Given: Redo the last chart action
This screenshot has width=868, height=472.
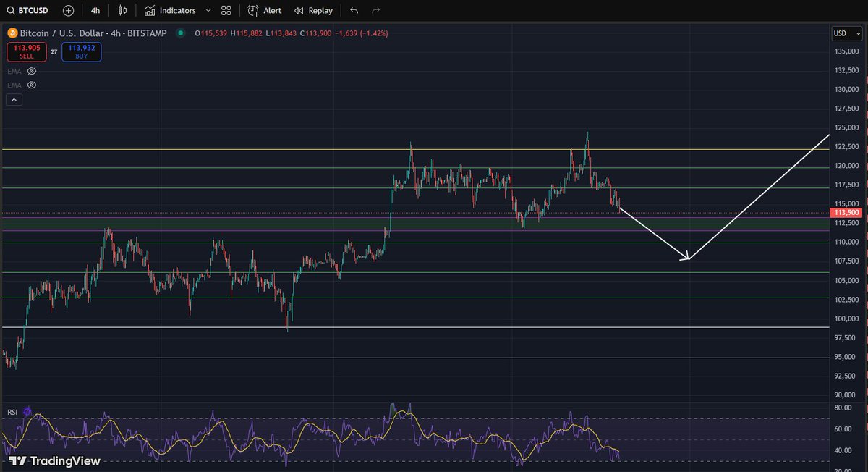Looking at the screenshot, I should tap(374, 10).
